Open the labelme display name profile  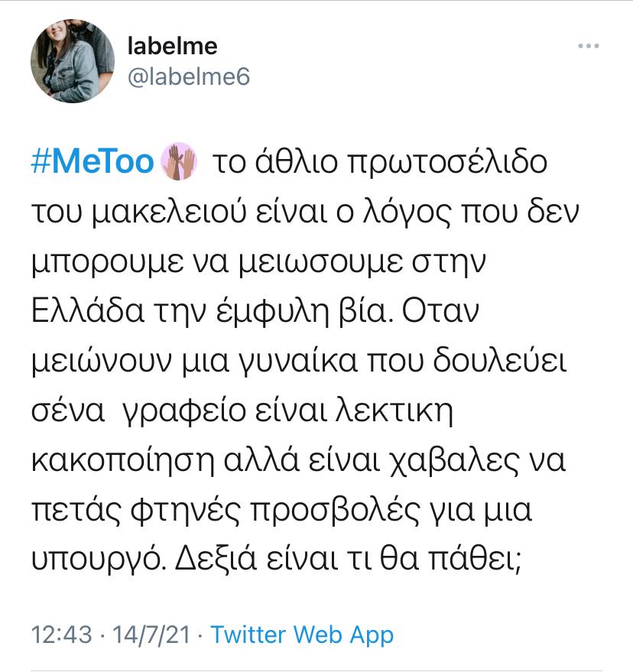coord(172,47)
